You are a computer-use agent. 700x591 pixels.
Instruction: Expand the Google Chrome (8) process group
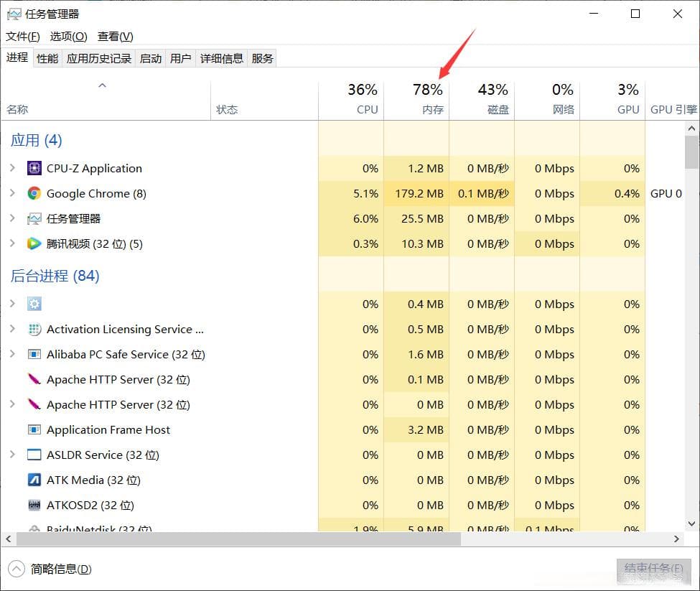point(12,193)
